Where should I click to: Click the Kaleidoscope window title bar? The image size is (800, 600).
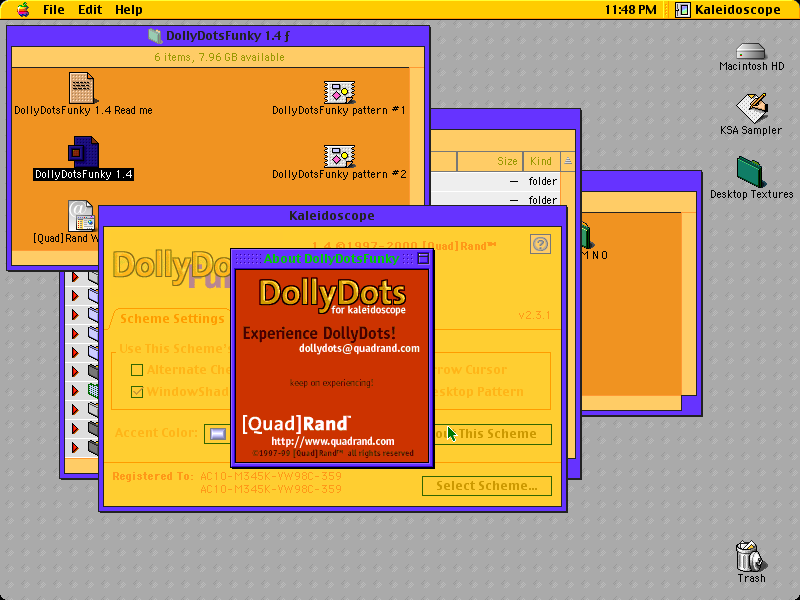click(x=332, y=216)
